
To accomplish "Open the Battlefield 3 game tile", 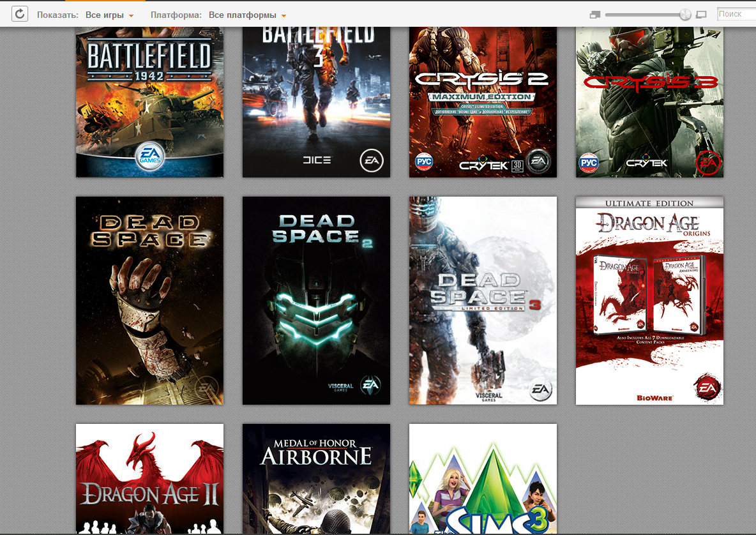I will pos(316,102).
